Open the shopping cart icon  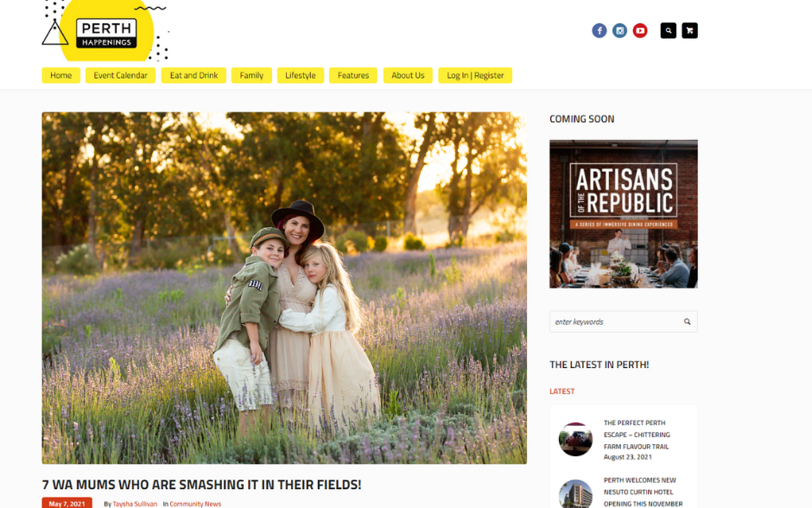690,30
